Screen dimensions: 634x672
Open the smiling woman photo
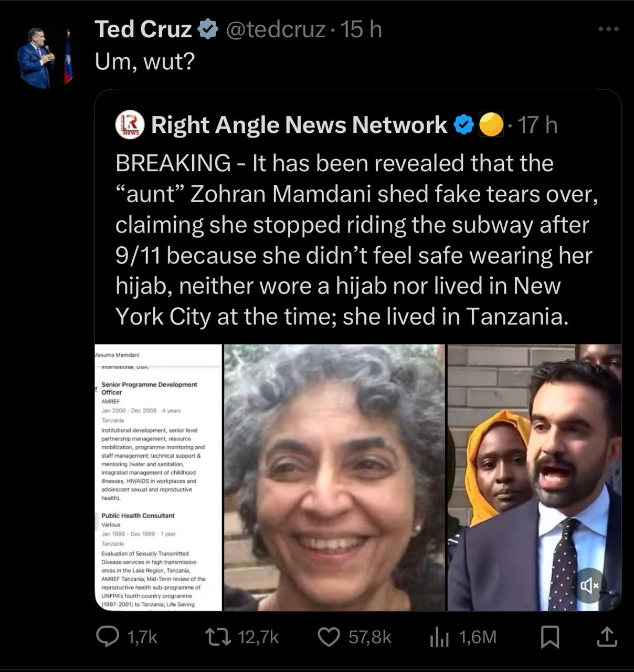pos(334,477)
